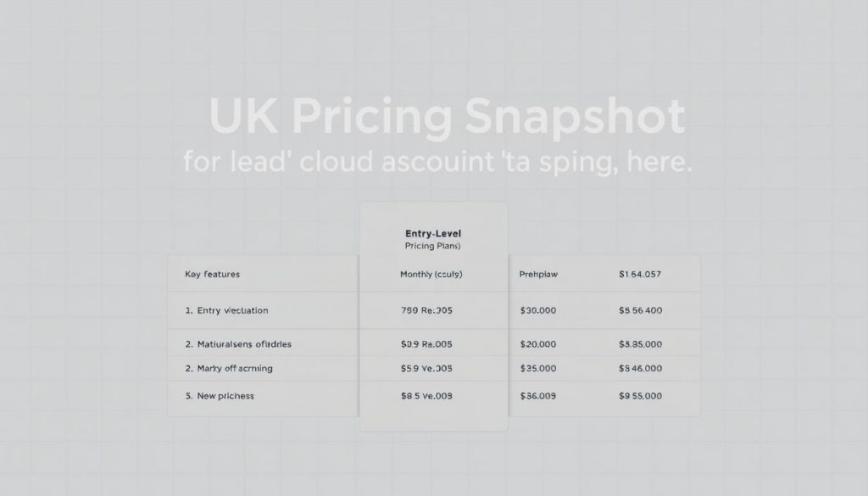868x496 pixels.
Task: Select the $8.5 Ve.009 price cell
Action: click(426, 396)
